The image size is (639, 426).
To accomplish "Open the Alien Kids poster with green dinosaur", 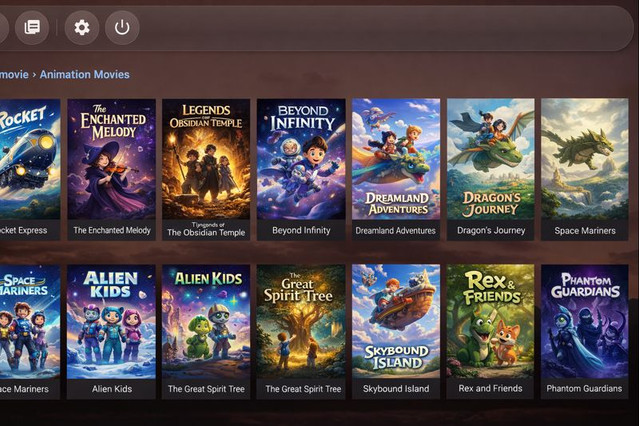I will click(206, 322).
